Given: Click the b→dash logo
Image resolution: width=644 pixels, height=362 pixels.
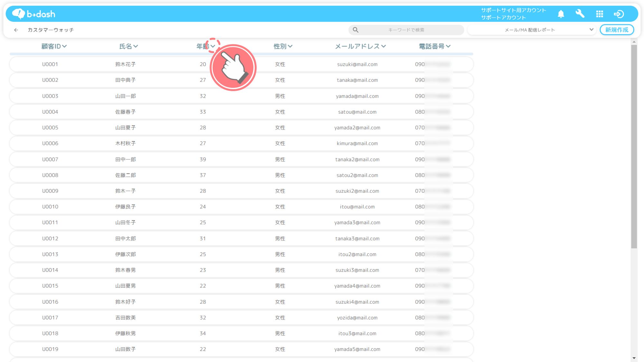Looking at the screenshot, I should (x=34, y=14).
